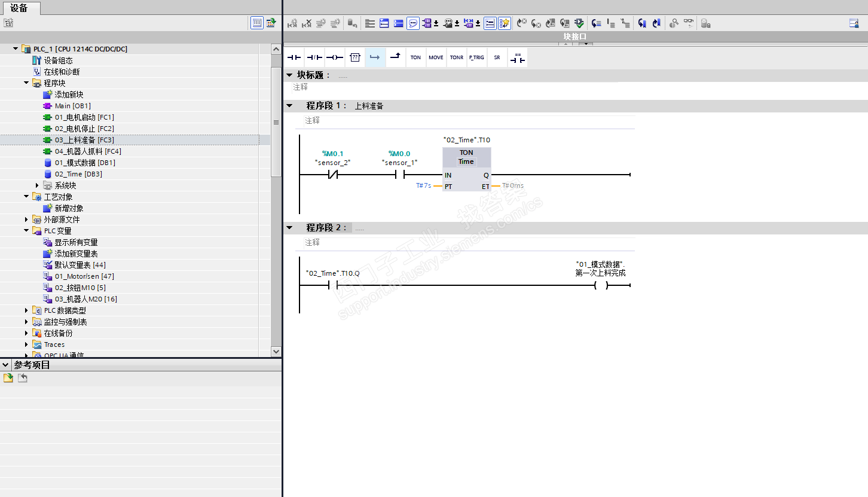This screenshot has height=497, width=868.
Task: Click the close reference project icon
Action: click(x=23, y=378)
